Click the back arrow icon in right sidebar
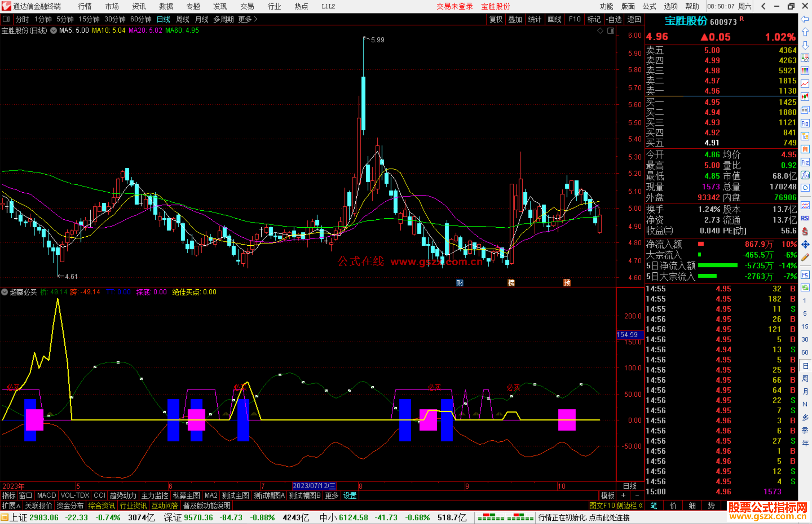The height and width of the screenshot is (524, 812). point(805,19)
